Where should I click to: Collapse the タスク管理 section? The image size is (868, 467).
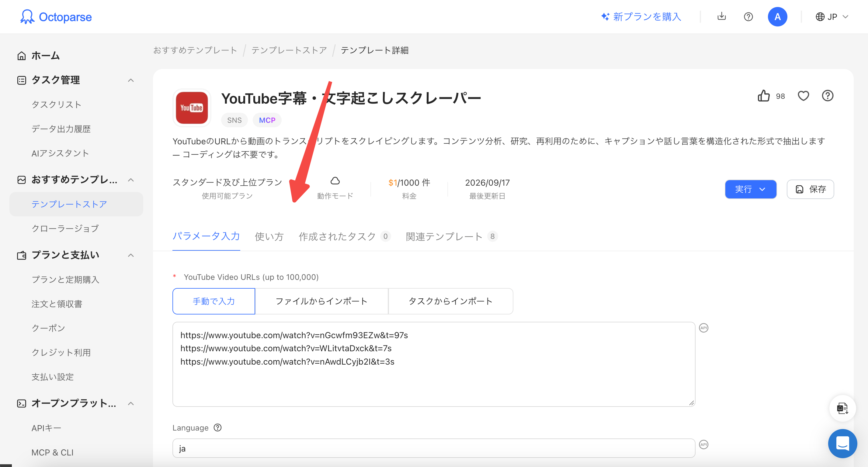click(x=131, y=80)
